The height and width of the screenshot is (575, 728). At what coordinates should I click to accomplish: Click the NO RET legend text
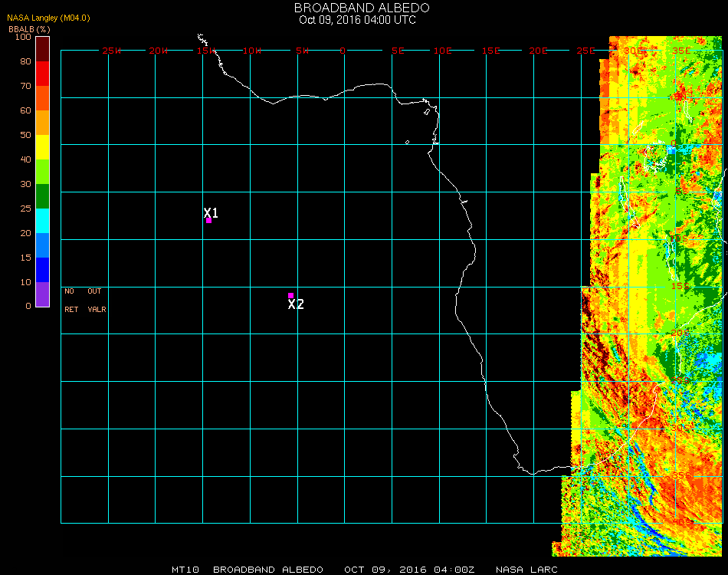coord(70,301)
